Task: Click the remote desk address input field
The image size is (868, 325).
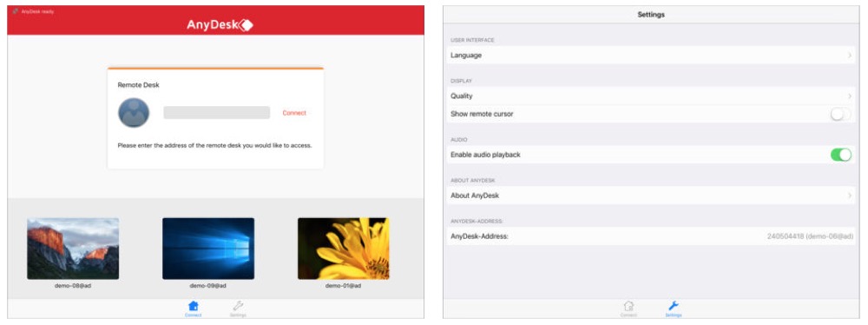Action: coord(216,113)
